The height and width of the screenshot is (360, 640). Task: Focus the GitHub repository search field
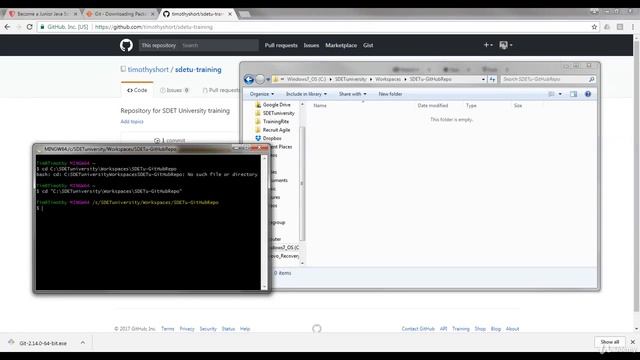[218, 45]
